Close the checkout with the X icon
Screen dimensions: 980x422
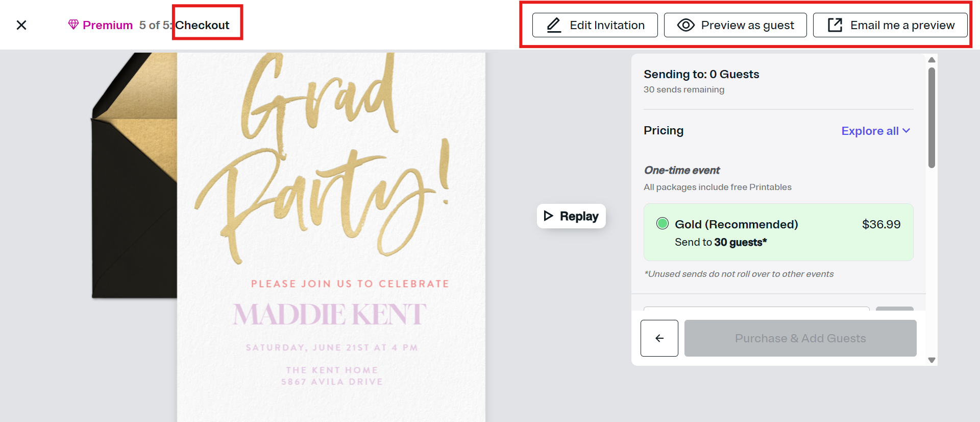(21, 25)
